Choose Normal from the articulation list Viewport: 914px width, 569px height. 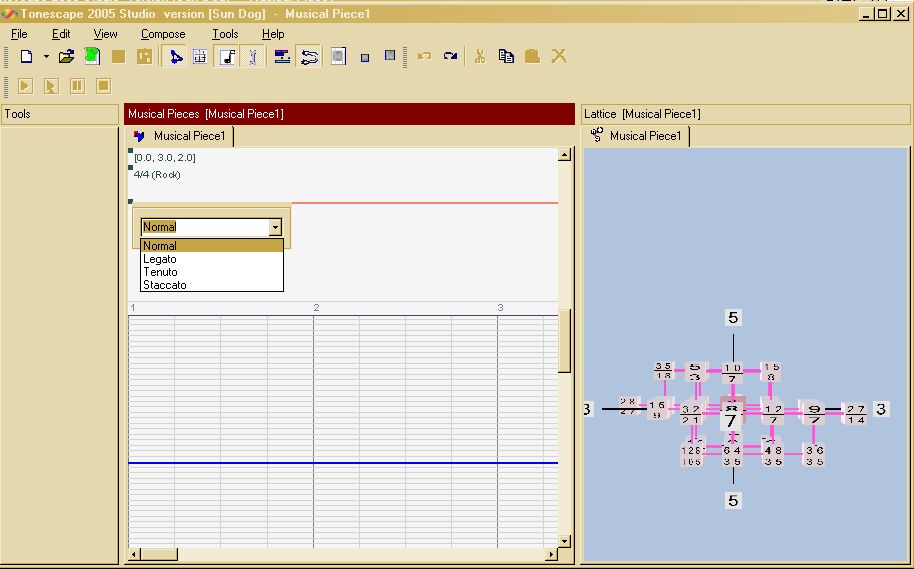point(212,245)
